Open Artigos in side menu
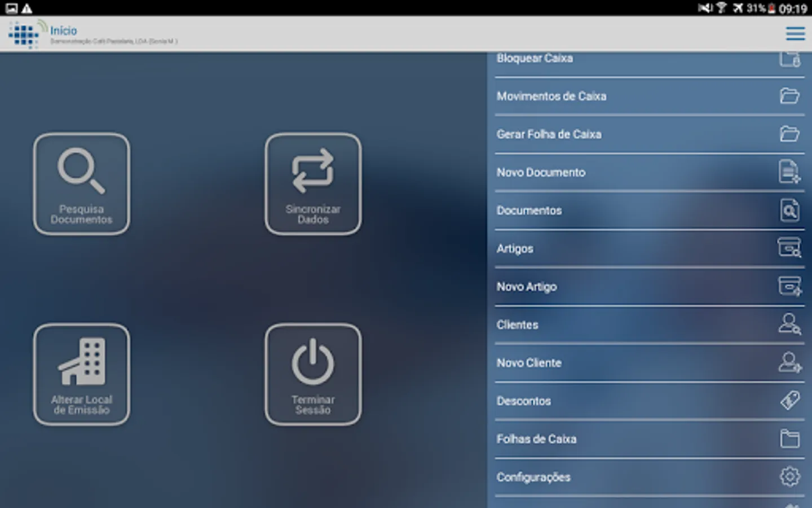Viewport: 812px width, 508px height. pyautogui.click(x=649, y=248)
